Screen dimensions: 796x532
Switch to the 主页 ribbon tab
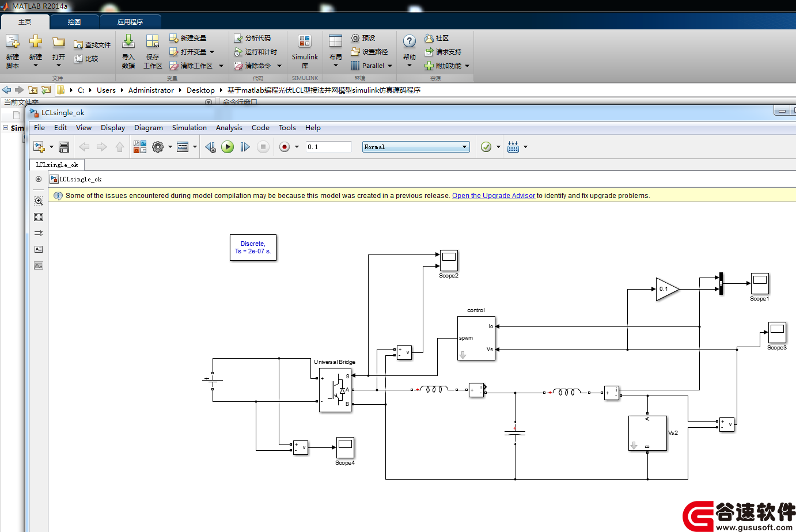(x=25, y=22)
